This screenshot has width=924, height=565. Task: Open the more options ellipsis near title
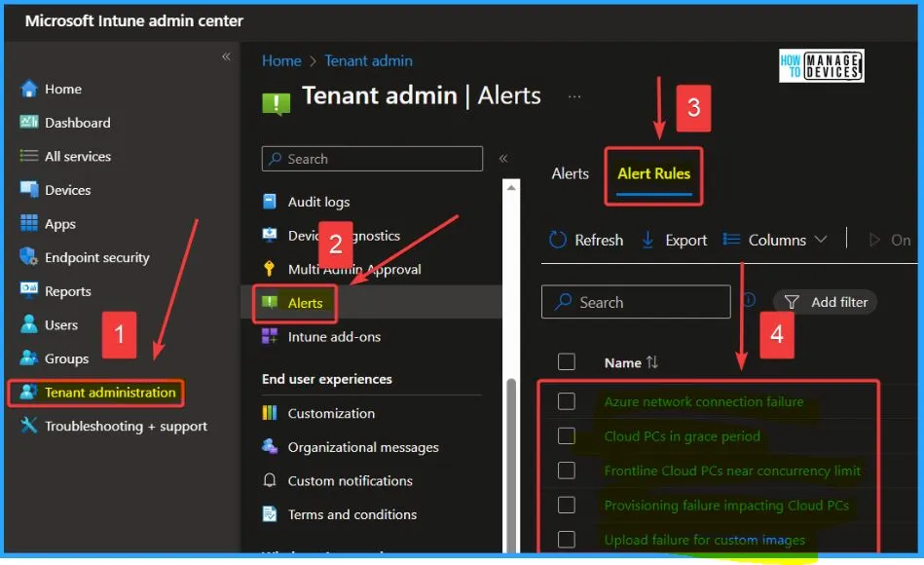(x=573, y=96)
